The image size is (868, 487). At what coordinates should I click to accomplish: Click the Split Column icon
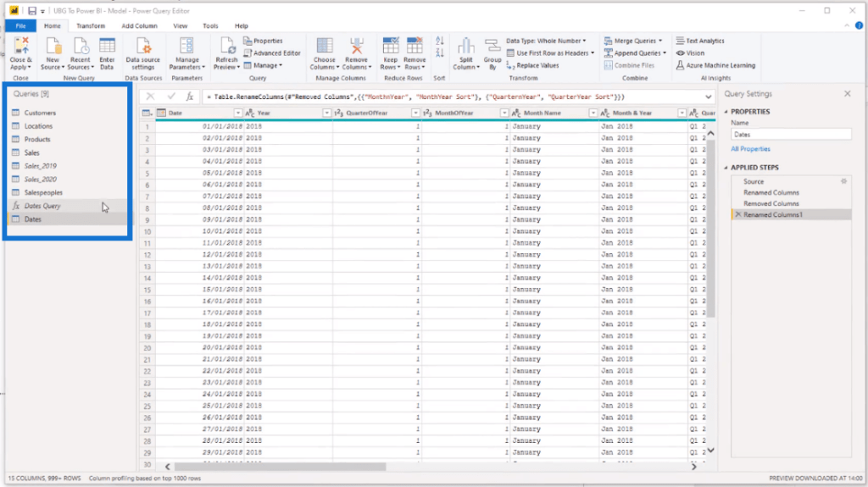click(x=466, y=46)
